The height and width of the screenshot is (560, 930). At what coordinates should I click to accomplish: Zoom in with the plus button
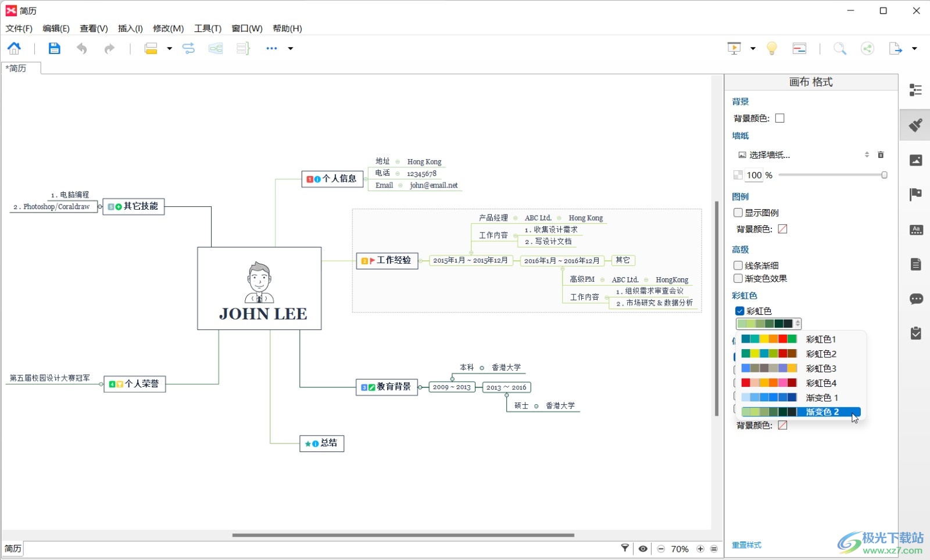click(700, 548)
